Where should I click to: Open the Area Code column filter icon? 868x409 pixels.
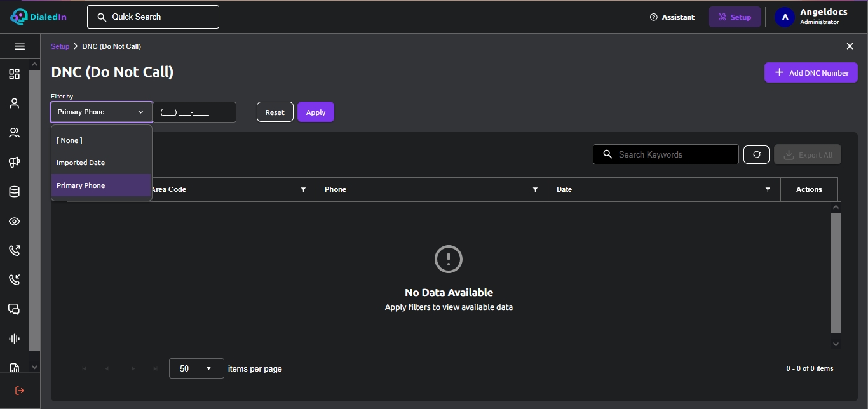pos(303,190)
